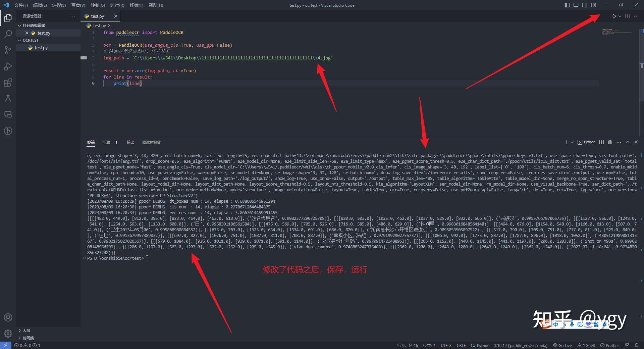Open the 查看(V) menu
The width and height of the screenshot is (644, 349).
(x=78, y=5)
